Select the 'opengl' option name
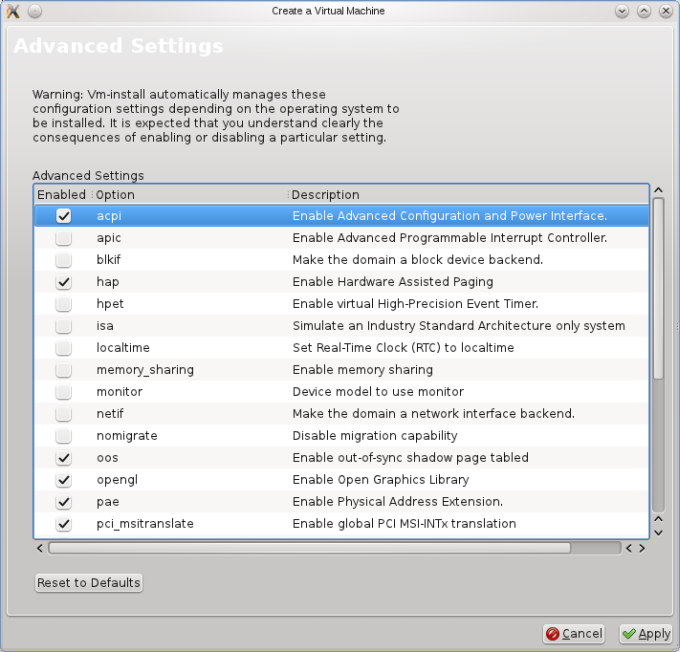Image resolution: width=680 pixels, height=652 pixels. coord(117,480)
